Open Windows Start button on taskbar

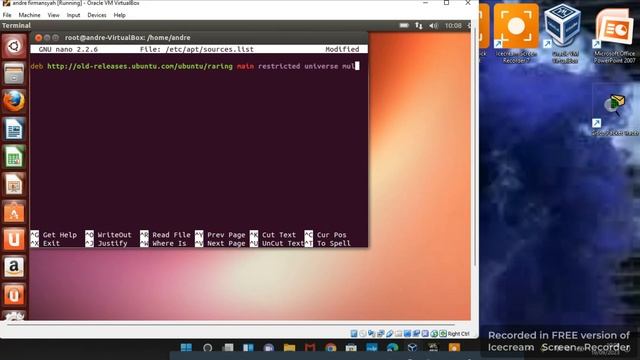coord(186,348)
